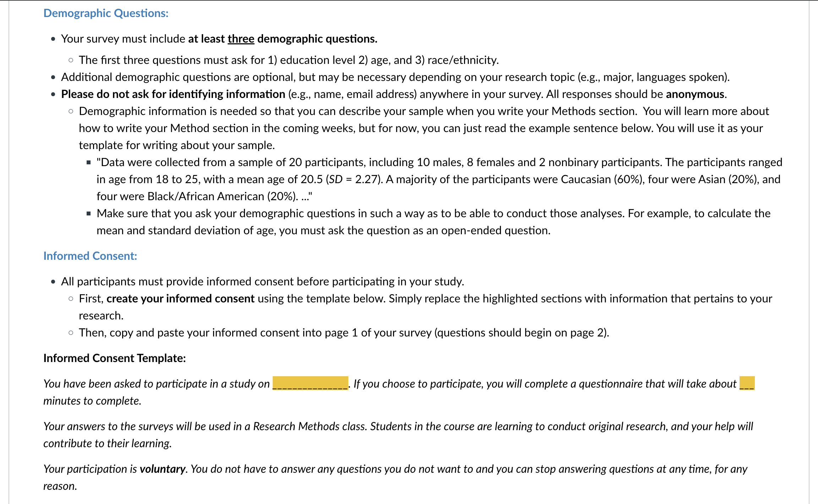
Task: Click bold phrase "create your informed consent"
Action: 180,298
